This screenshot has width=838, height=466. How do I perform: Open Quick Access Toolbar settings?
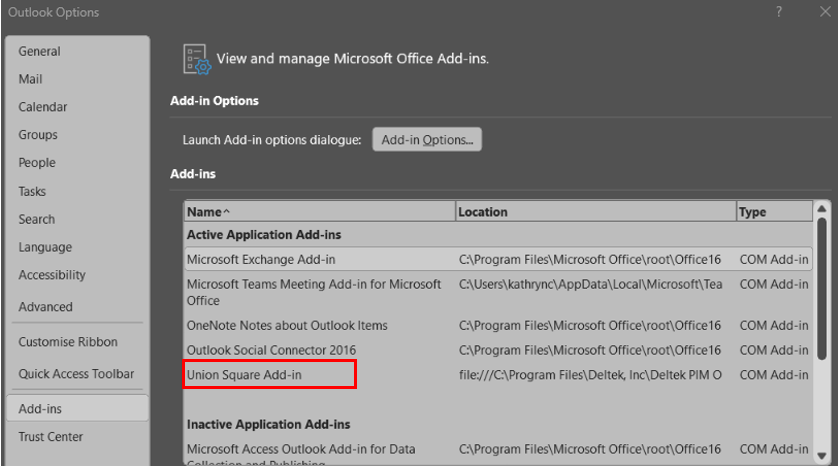tap(76, 374)
